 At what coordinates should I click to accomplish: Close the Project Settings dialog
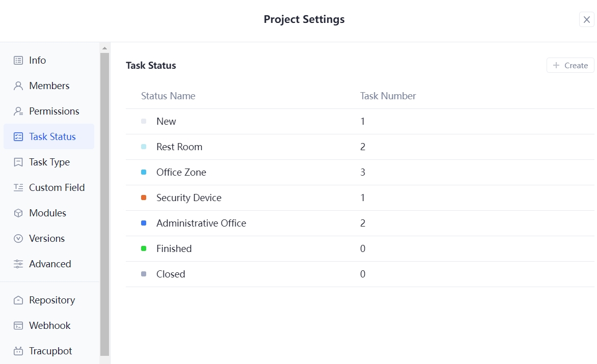[587, 19]
